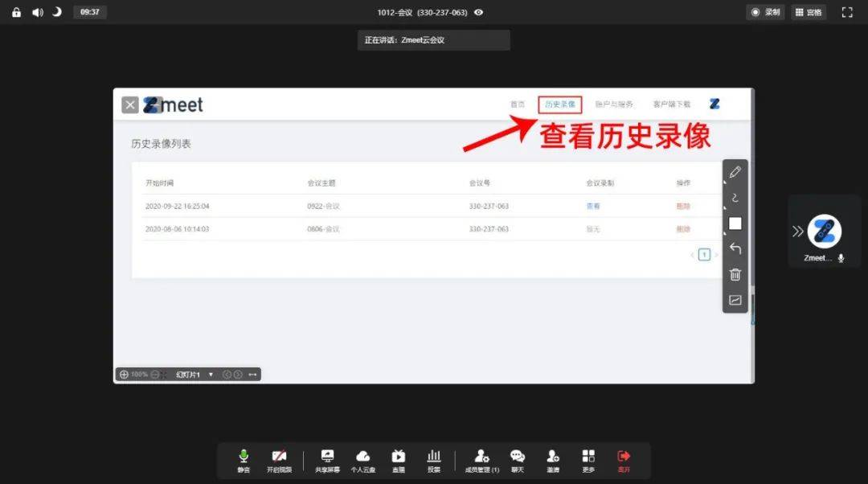Delete the 0806-会议 recording row
This screenshot has height=484, width=868.
pyautogui.click(x=683, y=229)
